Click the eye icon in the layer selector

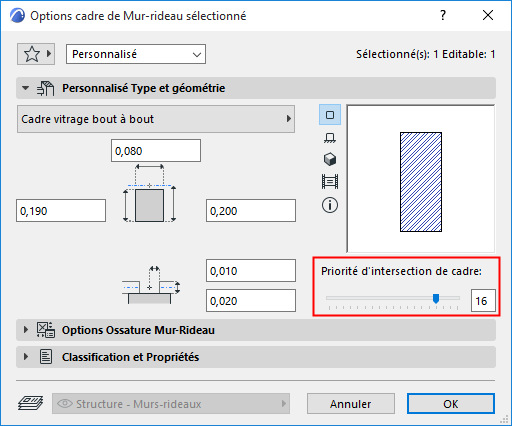(x=65, y=404)
